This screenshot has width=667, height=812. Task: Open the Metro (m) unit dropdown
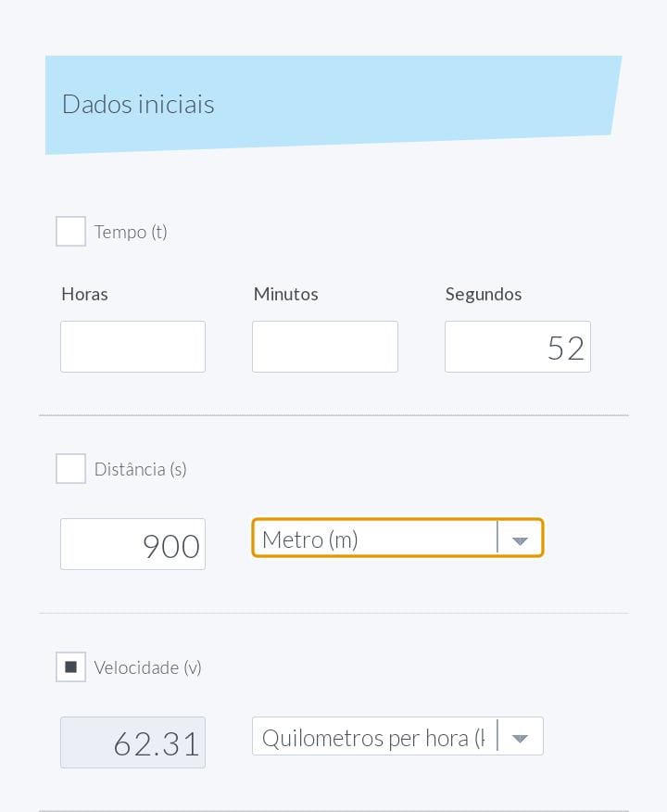coord(375,539)
